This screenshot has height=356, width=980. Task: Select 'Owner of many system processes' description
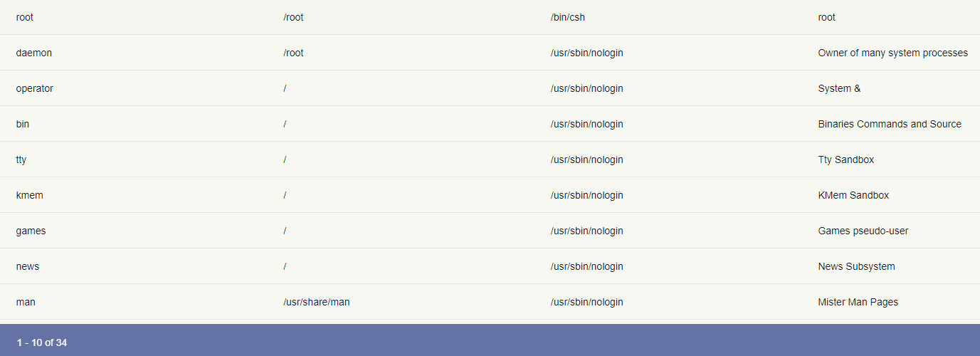[892, 53]
